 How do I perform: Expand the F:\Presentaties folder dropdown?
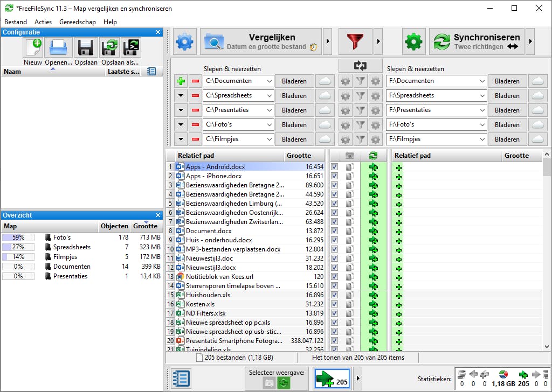pyautogui.click(x=482, y=110)
